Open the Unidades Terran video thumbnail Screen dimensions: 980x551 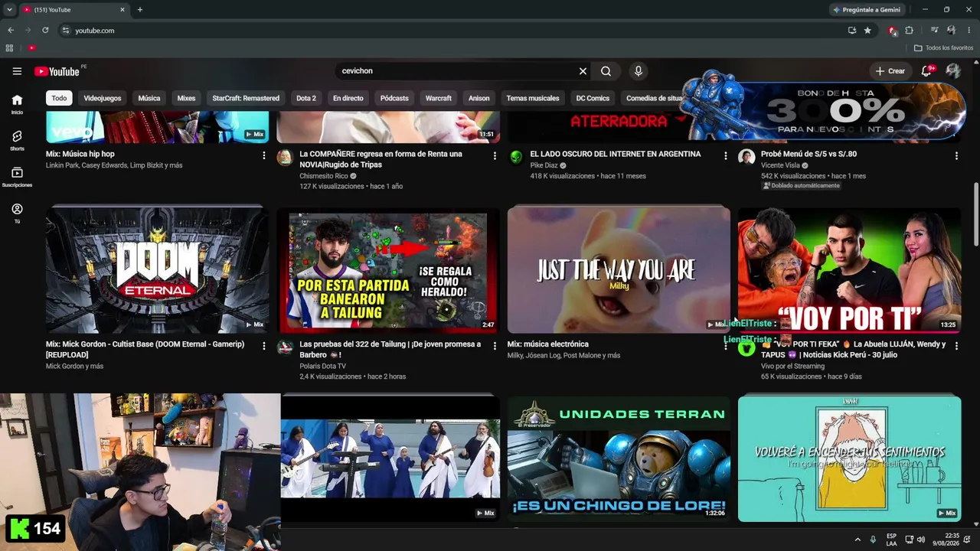[x=619, y=459]
